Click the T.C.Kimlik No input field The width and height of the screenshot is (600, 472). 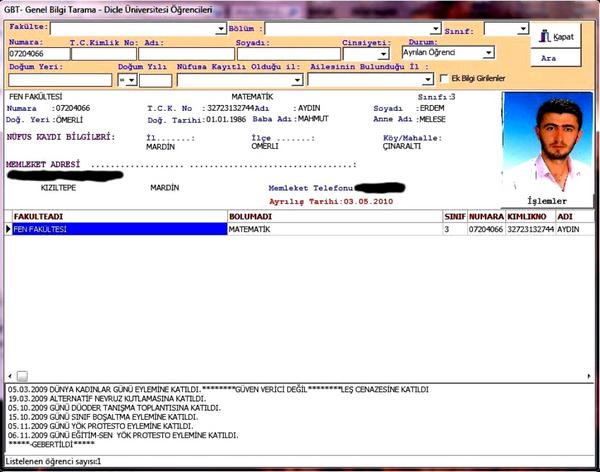click(x=103, y=53)
